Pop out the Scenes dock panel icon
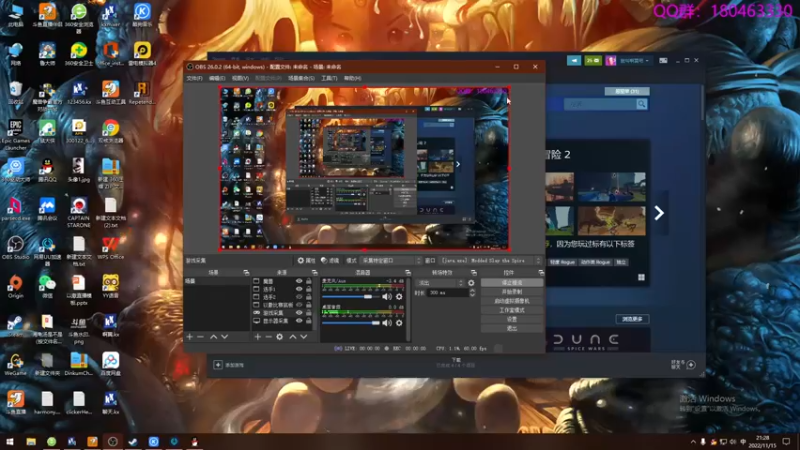This screenshot has height=450, width=800. [246, 273]
